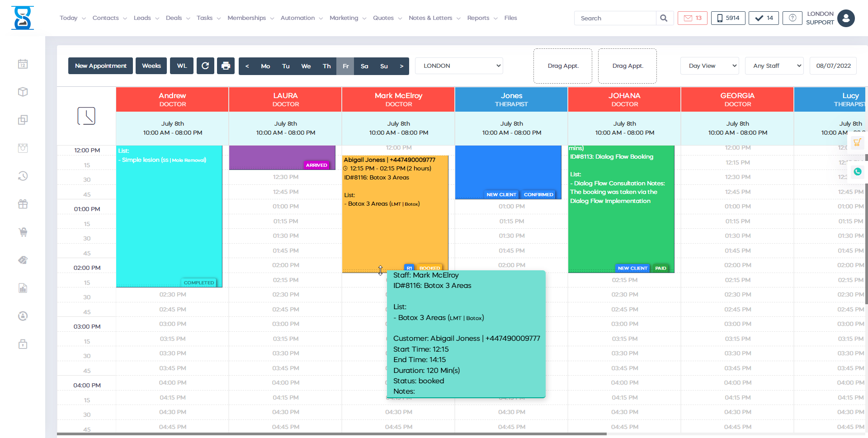The width and height of the screenshot is (868, 438).
Task: Print the calendar using the printer icon
Action: coord(226,66)
